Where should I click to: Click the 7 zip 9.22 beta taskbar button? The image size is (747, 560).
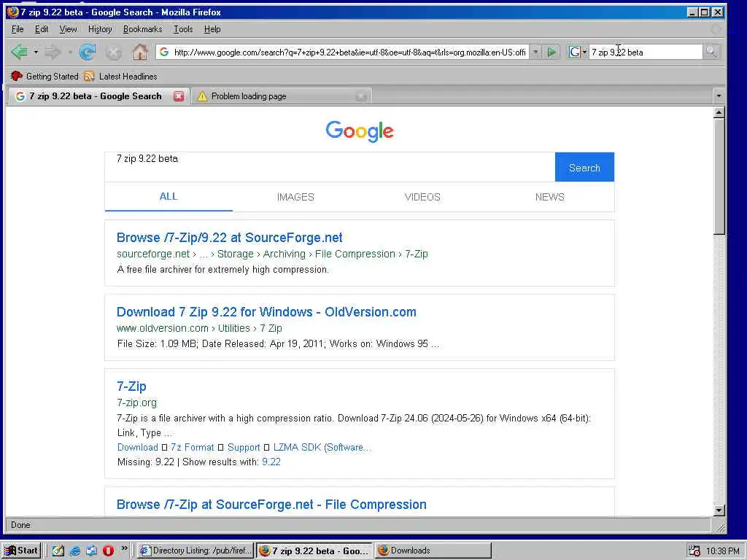click(x=314, y=551)
